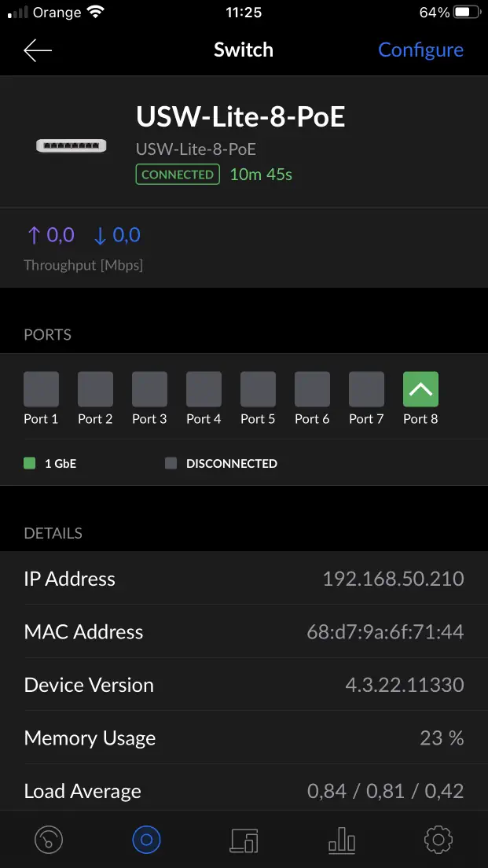Open the dashboard gauge tab

coord(49,840)
